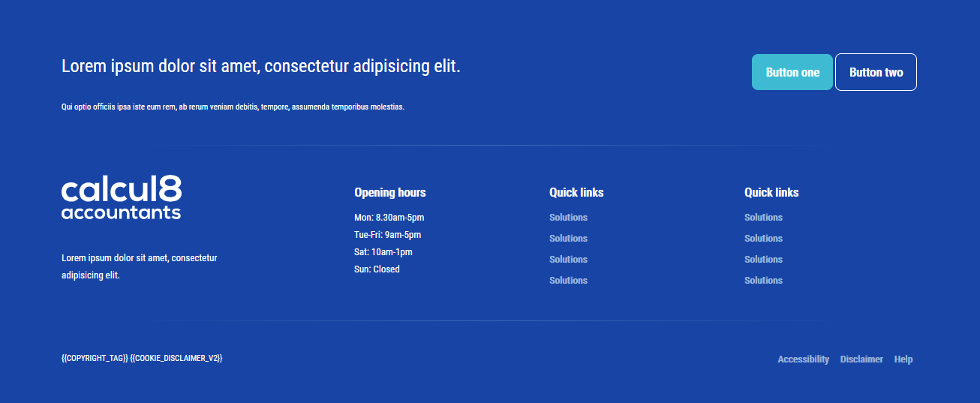Viewport: 980px width, 403px height.
Task: Click the Opening hours heading
Action: click(x=389, y=193)
